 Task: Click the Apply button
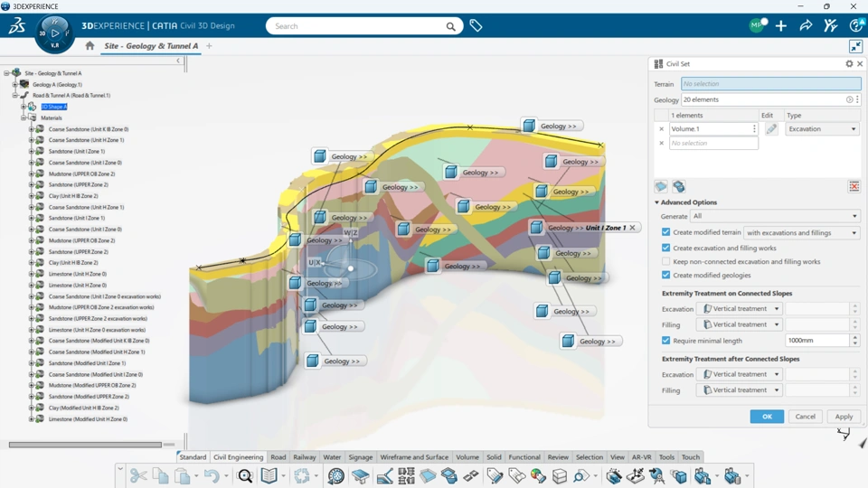tap(844, 417)
